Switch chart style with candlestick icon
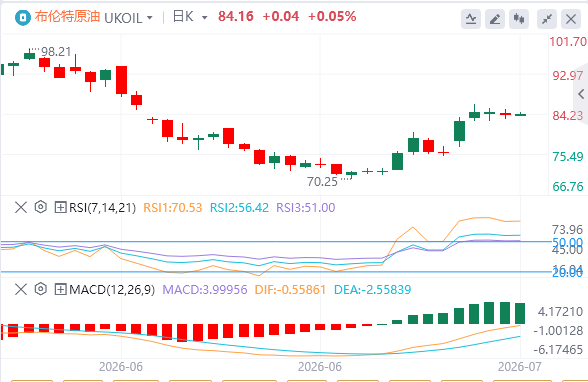The width and height of the screenshot is (588, 382). [x=519, y=18]
